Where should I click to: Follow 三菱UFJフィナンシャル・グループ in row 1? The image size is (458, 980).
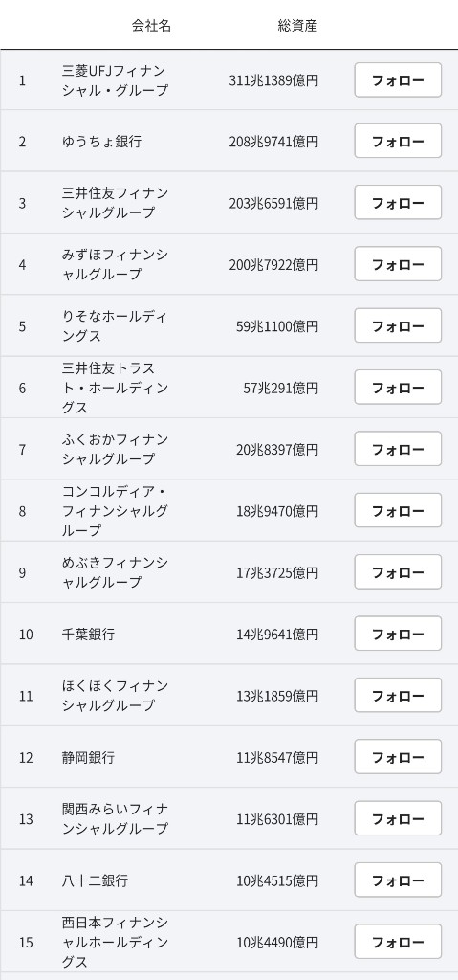(x=398, y=80)
